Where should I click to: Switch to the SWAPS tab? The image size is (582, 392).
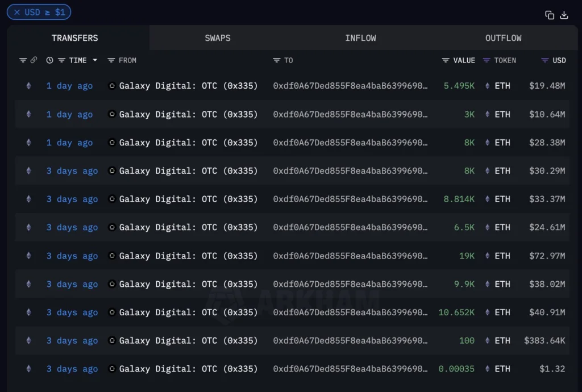coord(218,38)
